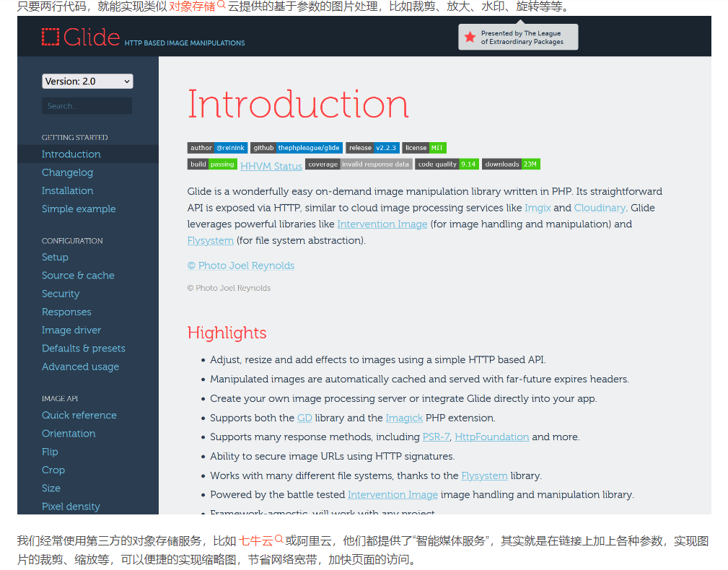728x570 pixels.
Task: Follow the Imagick link
Action: pyautogui.click(x=404, y=418)
